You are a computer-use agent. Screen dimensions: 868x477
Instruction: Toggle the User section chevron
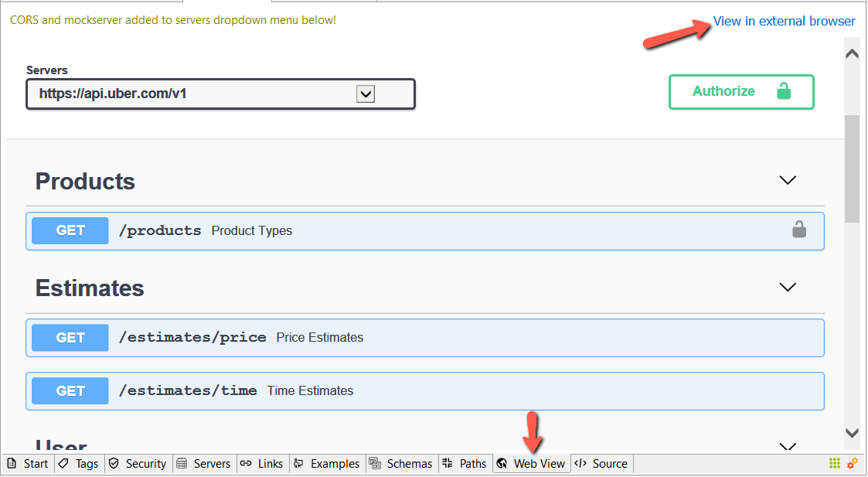pos(787,447)
